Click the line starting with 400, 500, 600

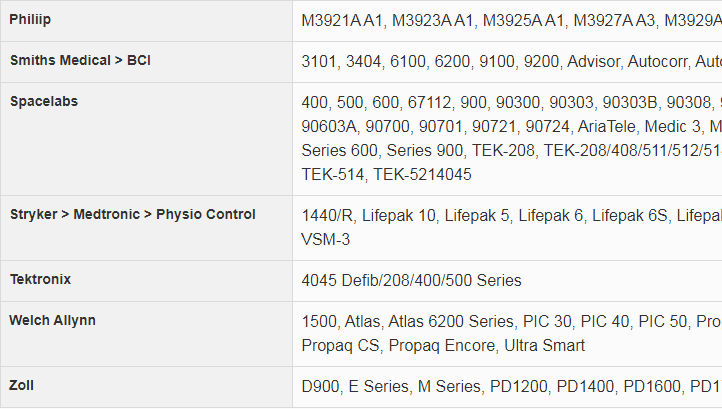[510, 102]
